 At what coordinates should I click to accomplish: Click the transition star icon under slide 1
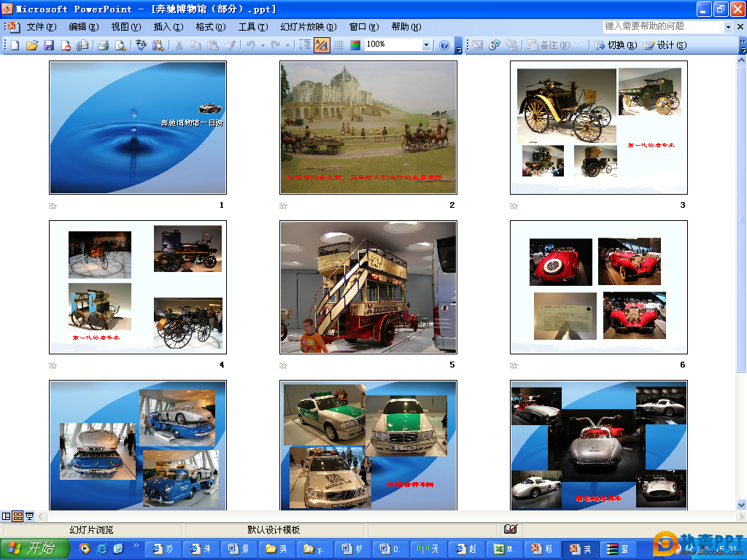[53, 206]
